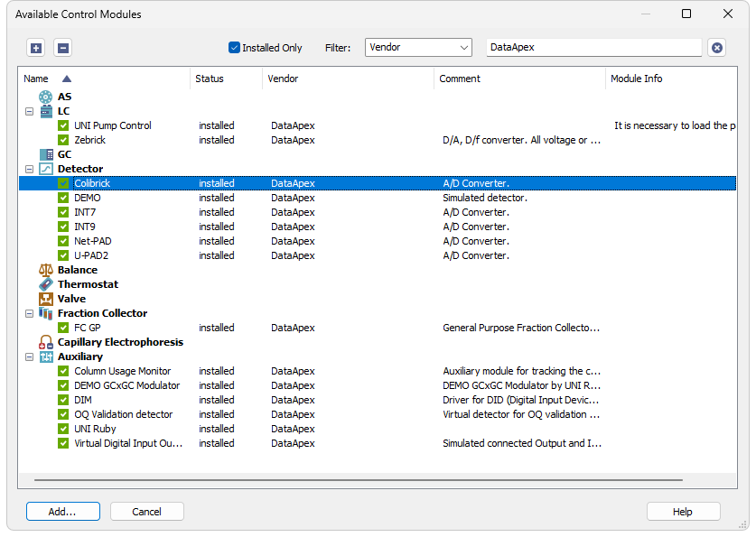Image resolution: width=756 pixels, height=537 pixels.
Task: Toggle the DEMO detector checkbox
Action: pyautogui.click(x=63, y=198)
